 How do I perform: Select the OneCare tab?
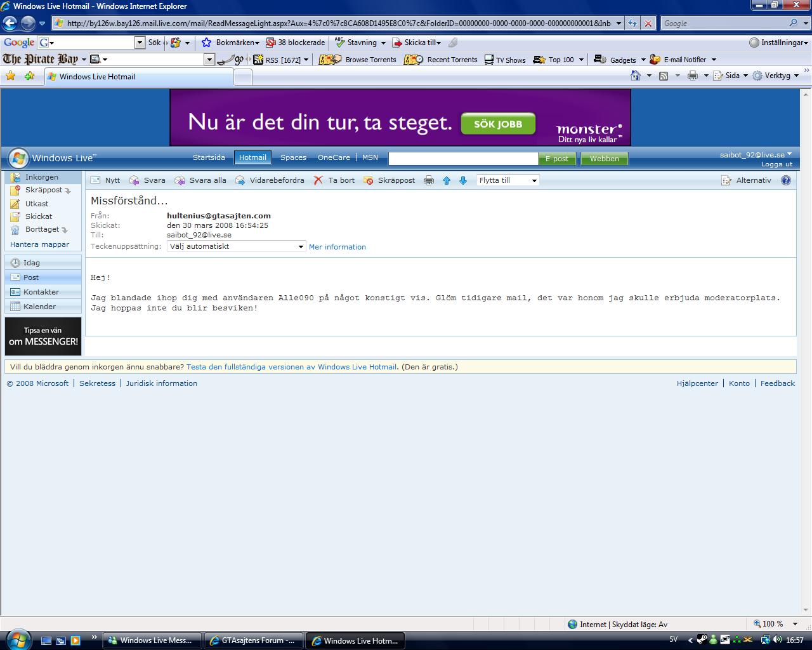click(334, 157)
